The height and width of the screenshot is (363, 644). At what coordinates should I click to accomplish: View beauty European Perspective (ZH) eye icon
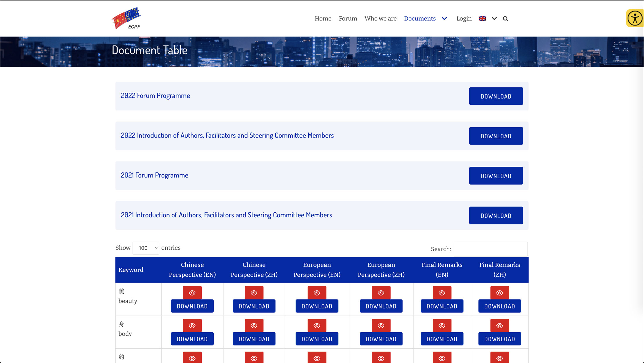point(381,293)
